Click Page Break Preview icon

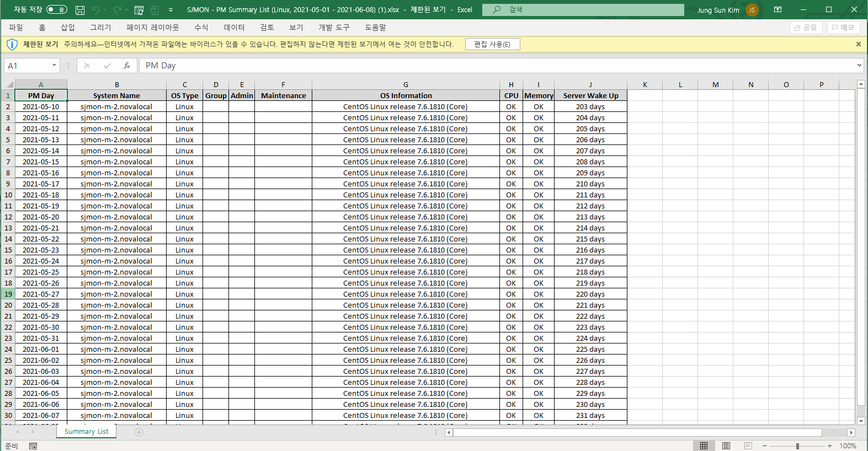pos(748,445)
